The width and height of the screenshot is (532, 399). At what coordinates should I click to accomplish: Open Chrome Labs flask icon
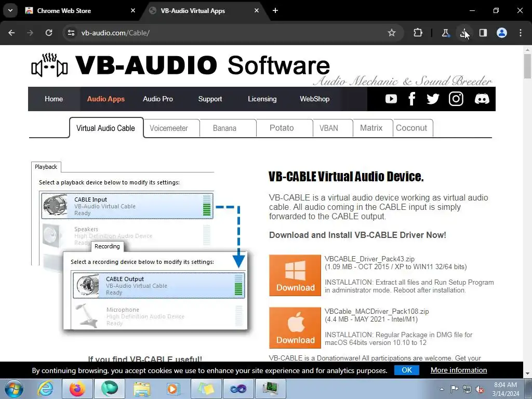(445, 33)
